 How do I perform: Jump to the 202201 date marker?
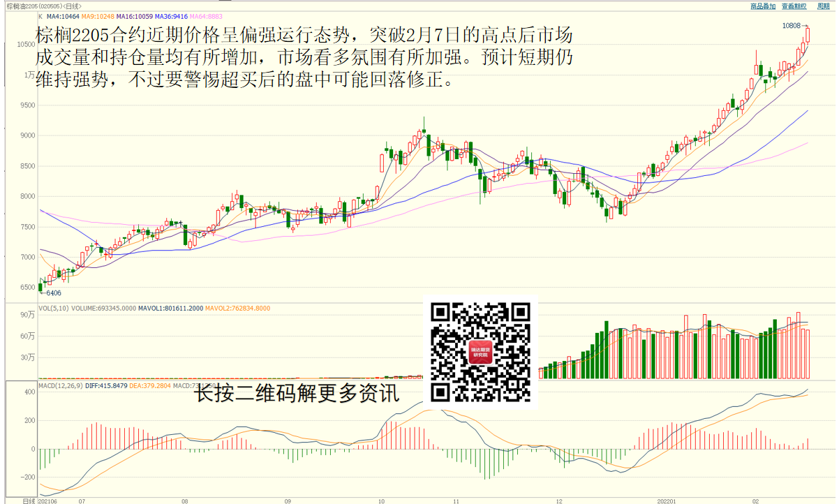click(x=668, y=500)
